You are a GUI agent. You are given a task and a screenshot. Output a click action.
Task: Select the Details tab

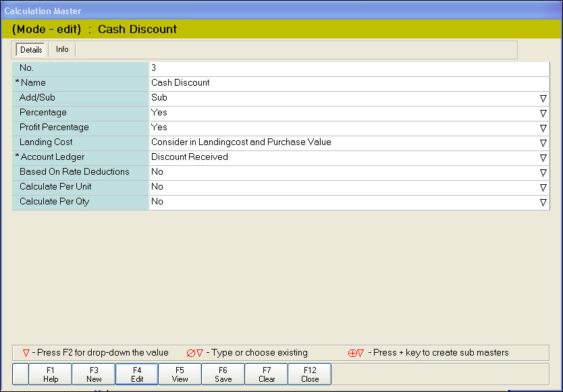click(31, 49)
